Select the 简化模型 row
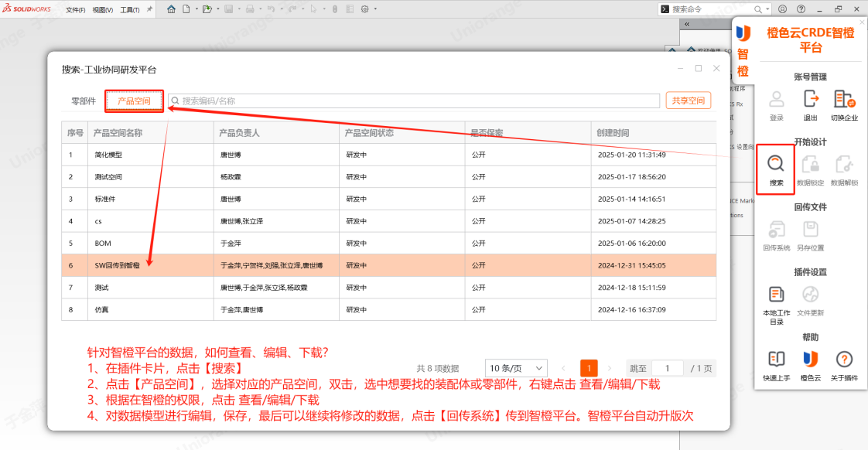 tap(388, 155)
